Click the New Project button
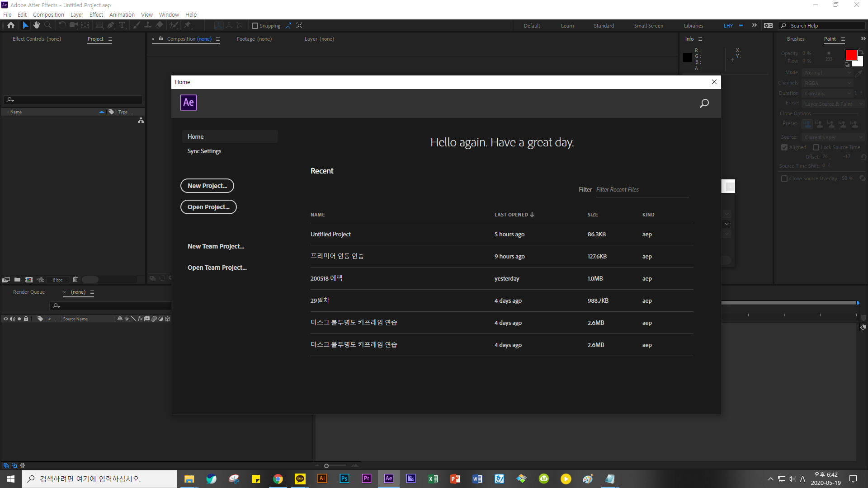This screenshot has width=868, height=488. [x=207, y=186]
